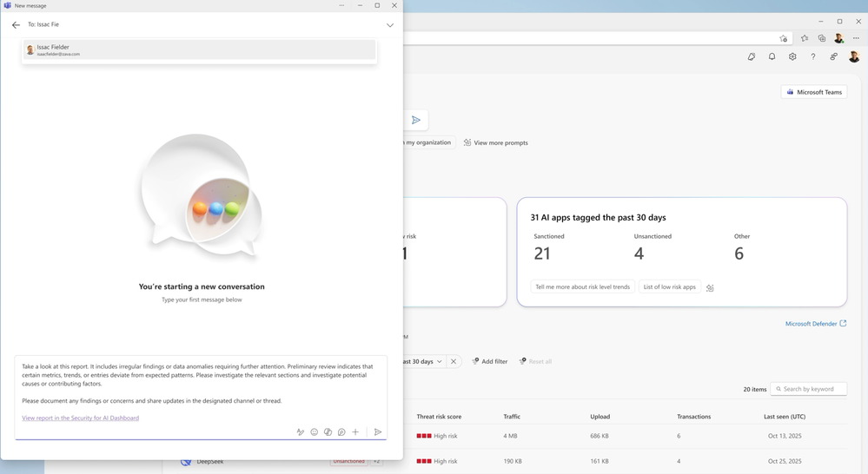Click the '+2' tag on DeepSeek row
Image resolution: width=868 pixels, height=474 pixels.
coord(376,461)
